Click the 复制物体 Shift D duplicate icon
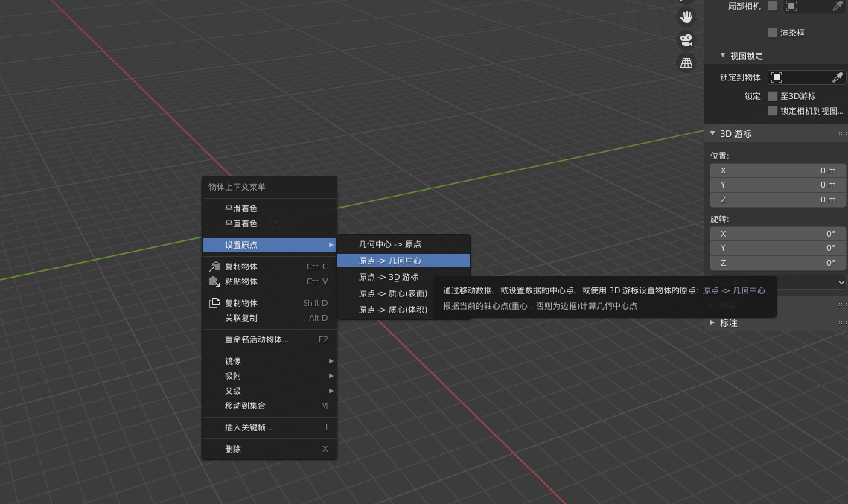Viewport: 848px width, 504px height. click(214, 303)
